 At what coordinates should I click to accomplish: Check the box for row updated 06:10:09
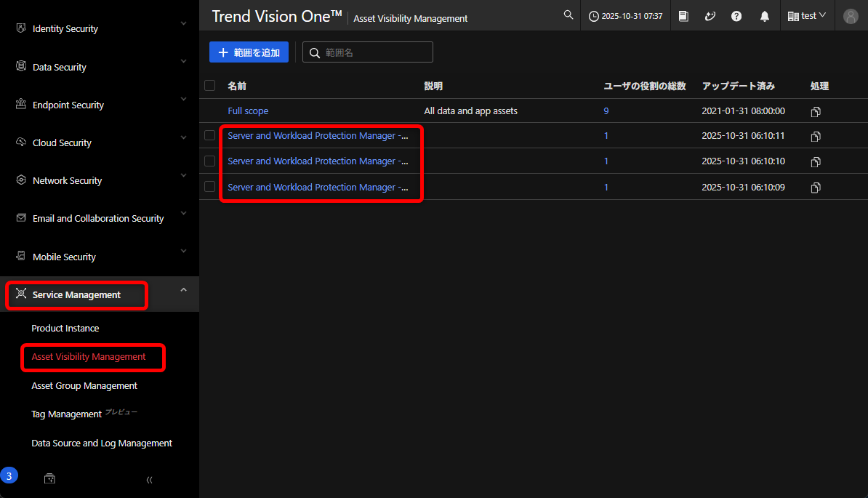pos(210,186)
